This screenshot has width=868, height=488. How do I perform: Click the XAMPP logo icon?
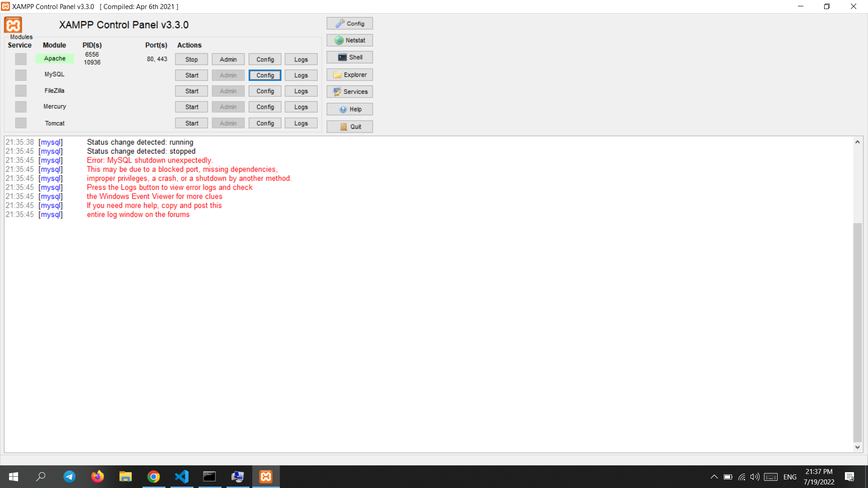(x=13, y=25)
